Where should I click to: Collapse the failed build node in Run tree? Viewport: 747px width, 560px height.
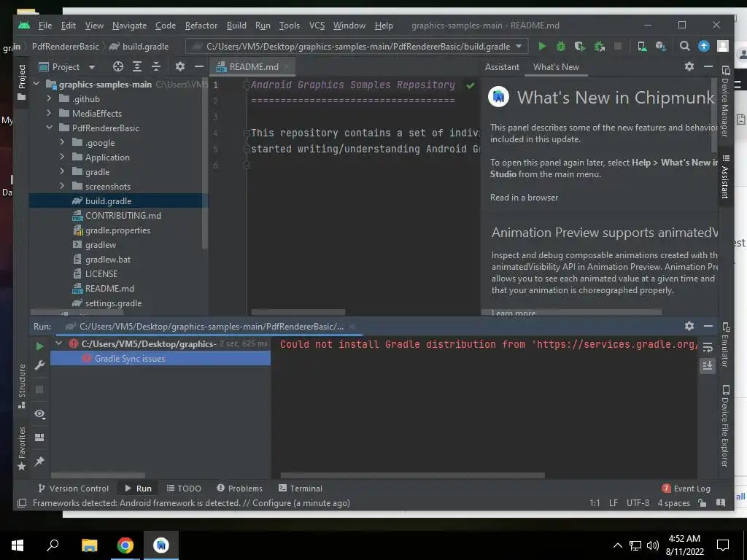point(58,343)
